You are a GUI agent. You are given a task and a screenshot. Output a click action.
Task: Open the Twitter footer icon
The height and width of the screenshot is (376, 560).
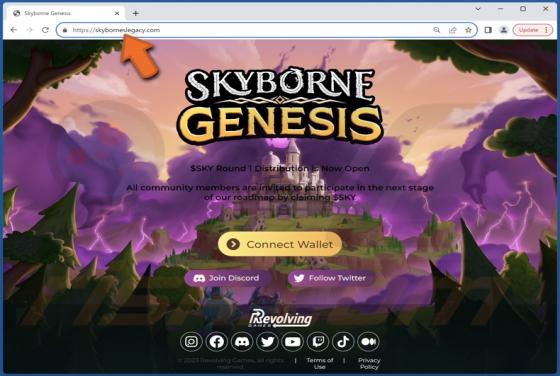coord(267,342)
